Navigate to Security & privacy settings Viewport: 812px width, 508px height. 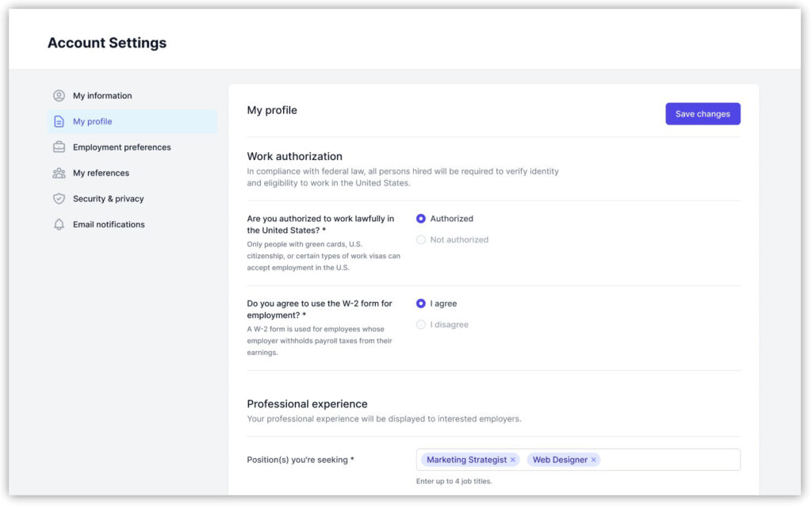108,199
